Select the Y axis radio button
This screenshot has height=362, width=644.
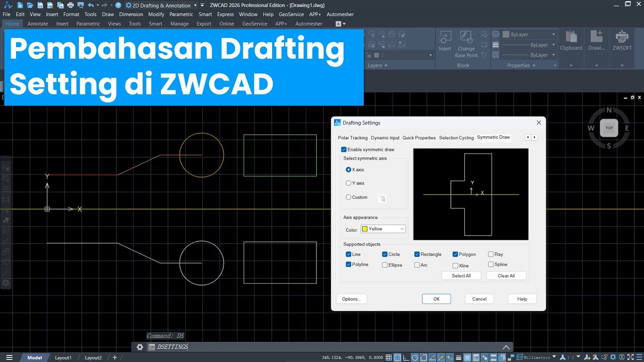pyautogui.click(x=349, y=183)
